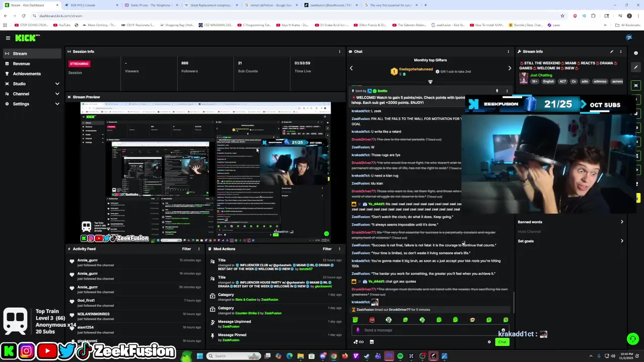Open Chat panel three-dot menu
644x362 pixels.
point(508,51)
